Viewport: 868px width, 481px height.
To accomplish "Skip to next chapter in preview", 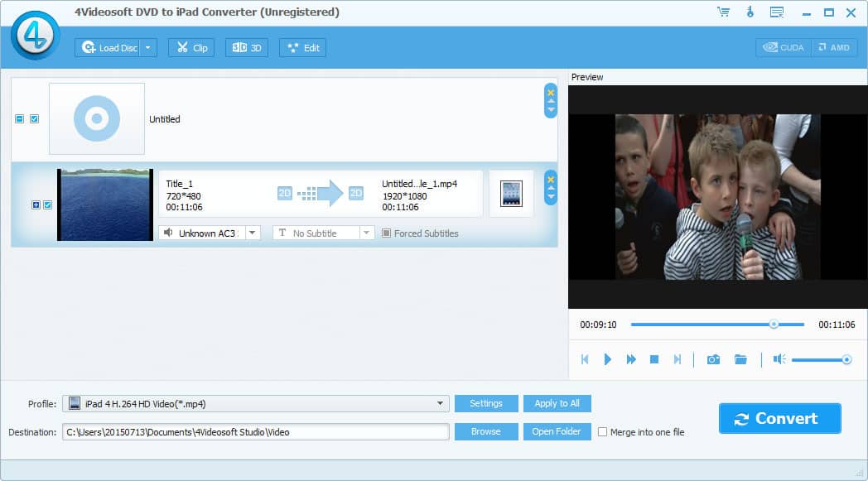I will point(677,359).
